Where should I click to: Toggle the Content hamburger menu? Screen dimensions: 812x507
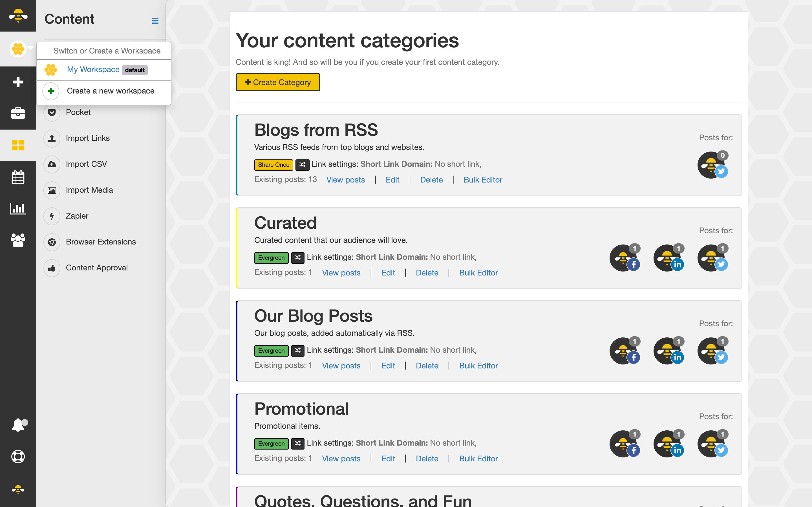[x=155, y=21]
